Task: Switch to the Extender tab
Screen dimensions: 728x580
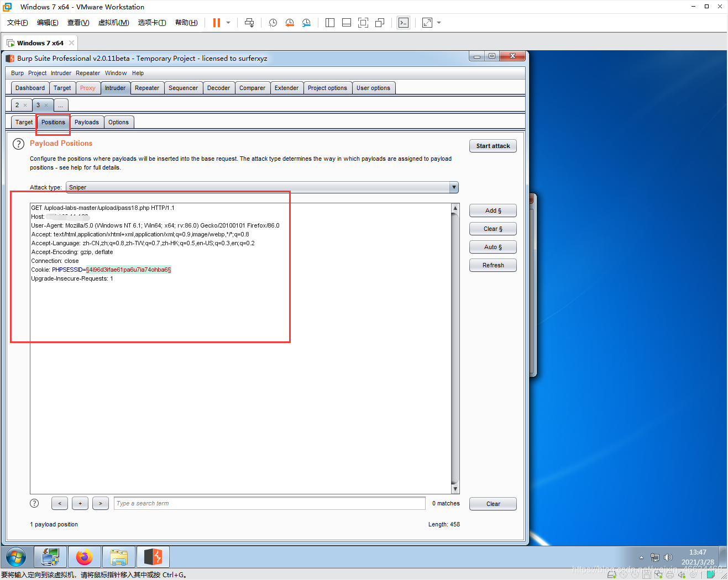Action: (286, 88)
